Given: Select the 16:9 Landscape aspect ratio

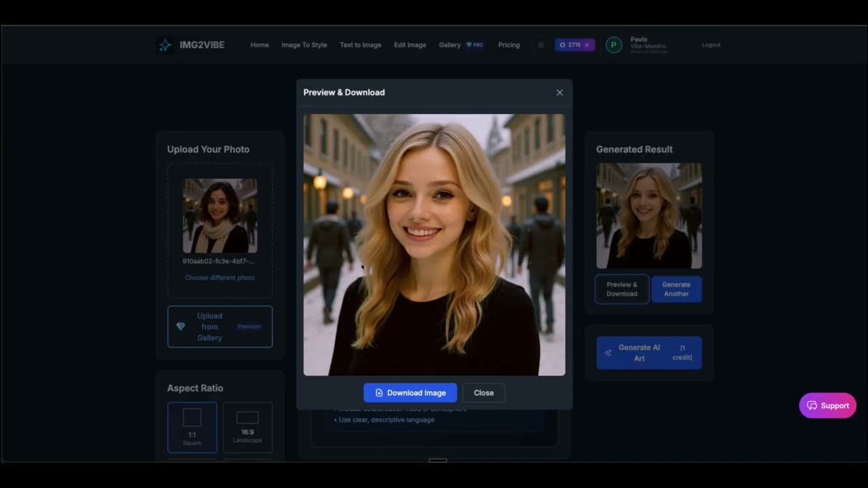Looking at the screenshot, I should click(x=248, y=427).
